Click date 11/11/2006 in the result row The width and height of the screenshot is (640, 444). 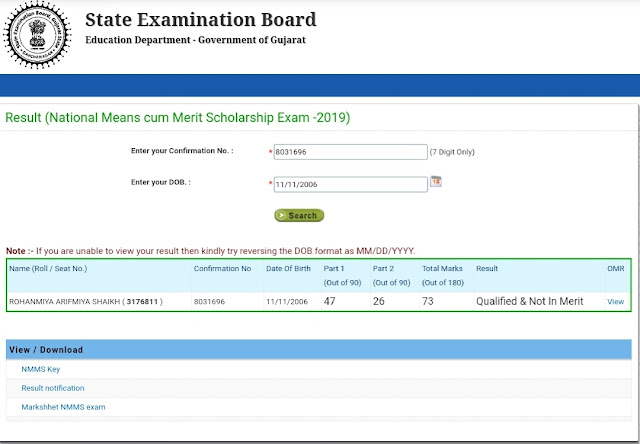pyautogui.click(x=287, y=302)
